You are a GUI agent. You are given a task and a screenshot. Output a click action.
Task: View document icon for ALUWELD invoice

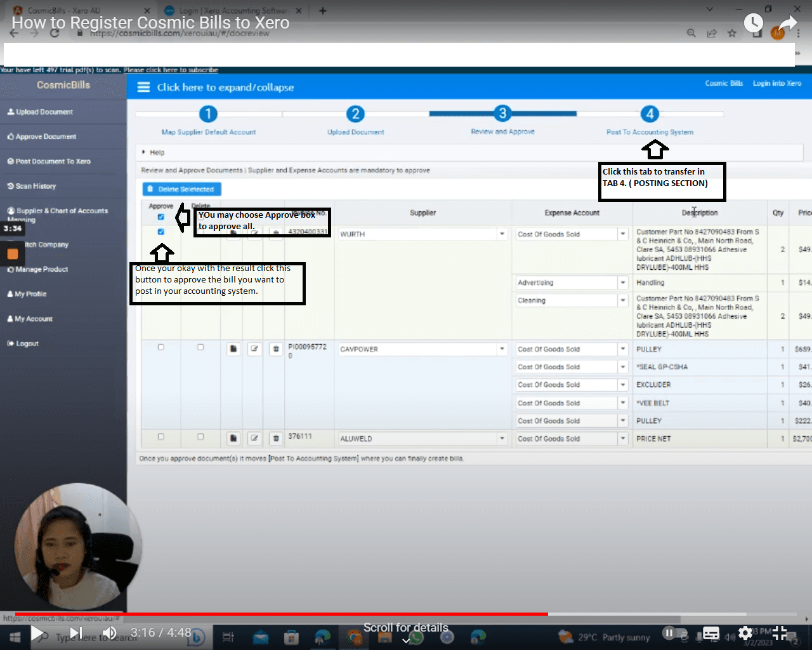(233, 438)
